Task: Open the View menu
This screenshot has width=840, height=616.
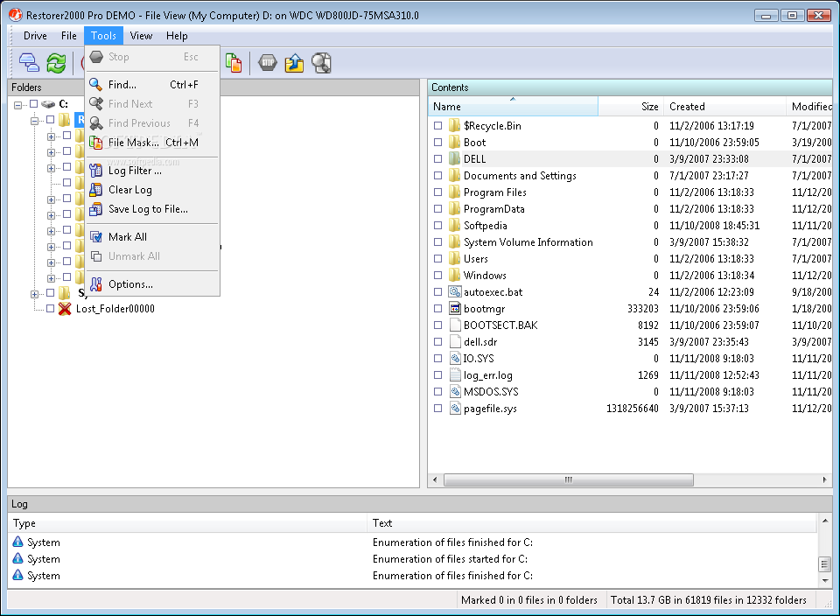Action: (141, 36)
